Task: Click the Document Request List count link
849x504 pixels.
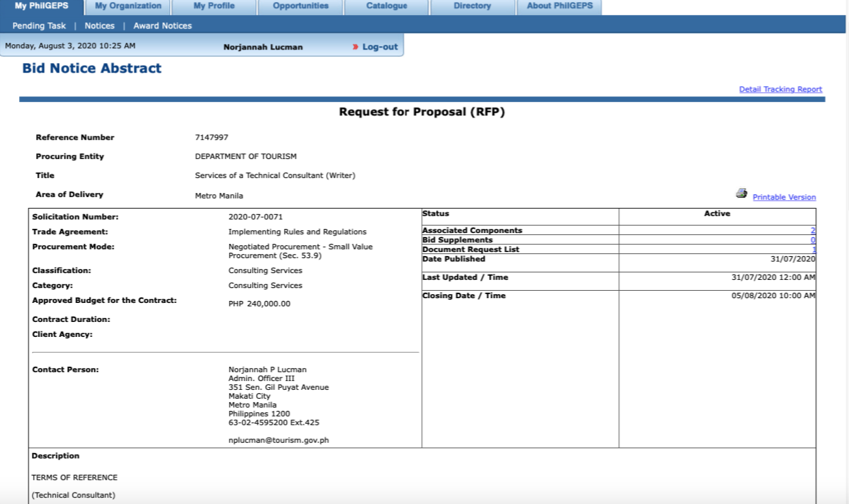Action: coord(814,249)
